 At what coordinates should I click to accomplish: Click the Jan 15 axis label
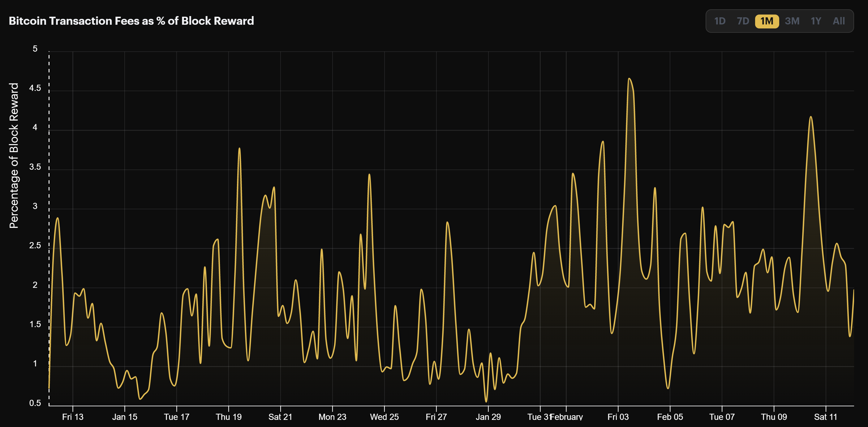(x=124, y=417)
